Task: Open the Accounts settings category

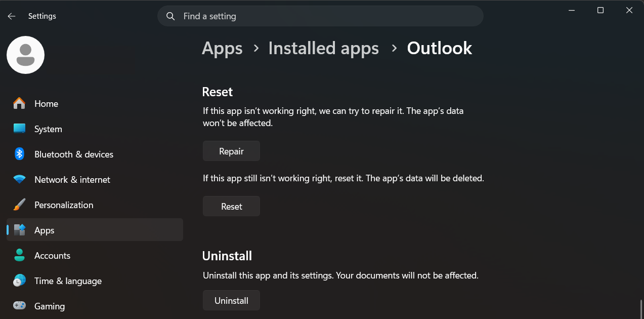Action: 95,255
